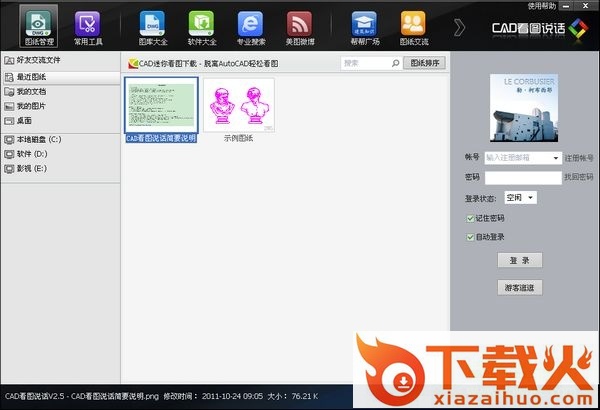Open the 图库大全 DWG library icon
This screenshot has width=600, height=410.
153,28
